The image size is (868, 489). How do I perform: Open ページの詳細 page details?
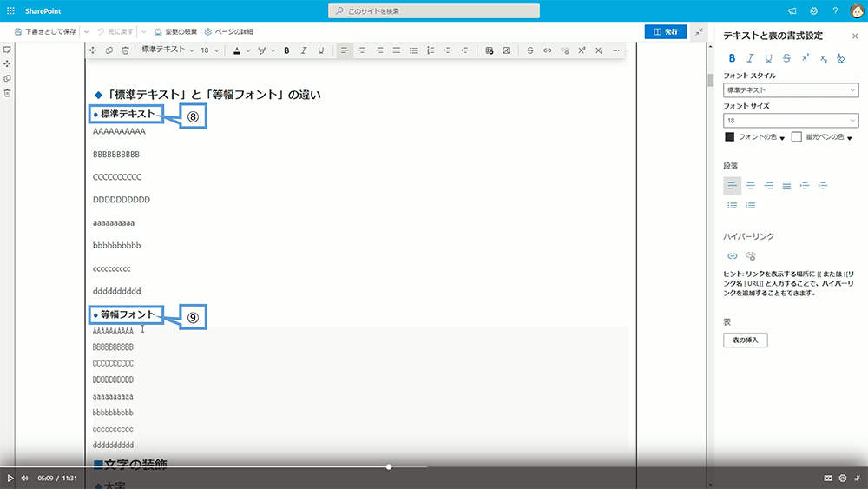click(228, 31)
